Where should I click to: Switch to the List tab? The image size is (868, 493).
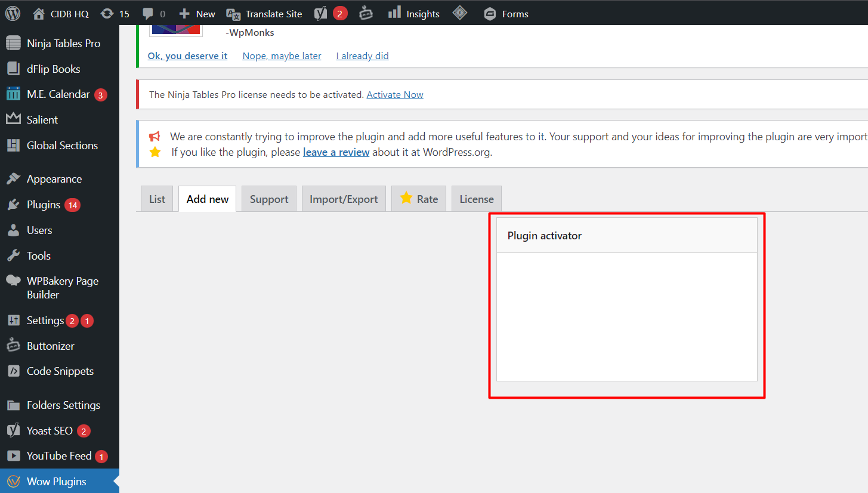pos(157,199)
